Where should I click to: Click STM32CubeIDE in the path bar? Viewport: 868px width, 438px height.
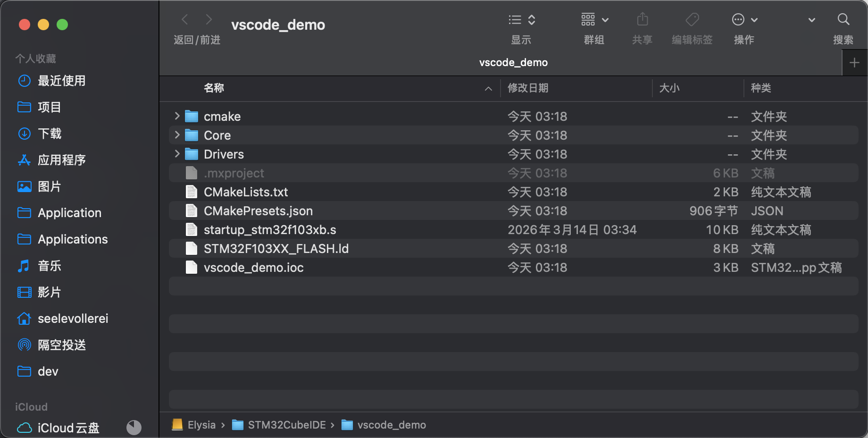286,425
